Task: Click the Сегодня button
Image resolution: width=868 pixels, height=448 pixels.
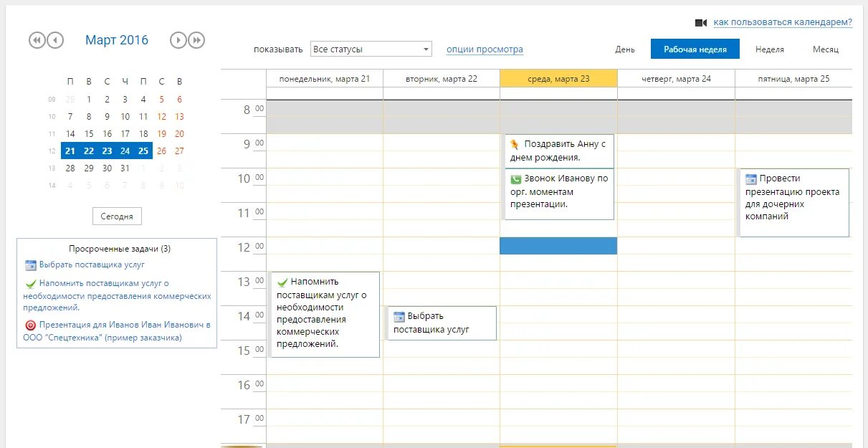Action: click(117, 216)
